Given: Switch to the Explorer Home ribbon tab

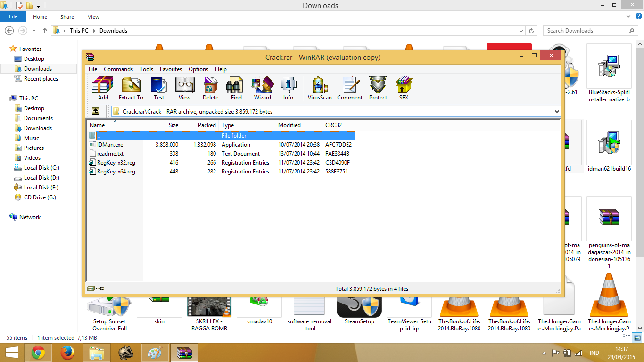Looking at the screenshot, I should pos(40,17).
